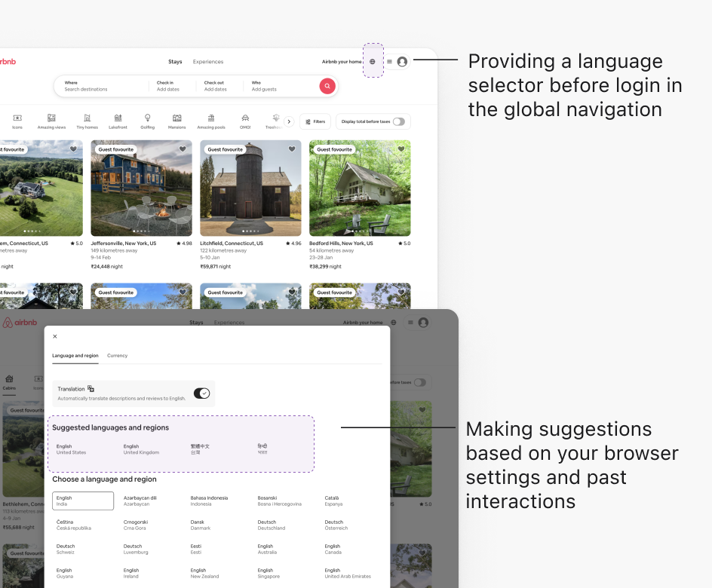This screenshot has height=588, width=712.
Task: Open the Check in date field
Action: pos(173,86)
